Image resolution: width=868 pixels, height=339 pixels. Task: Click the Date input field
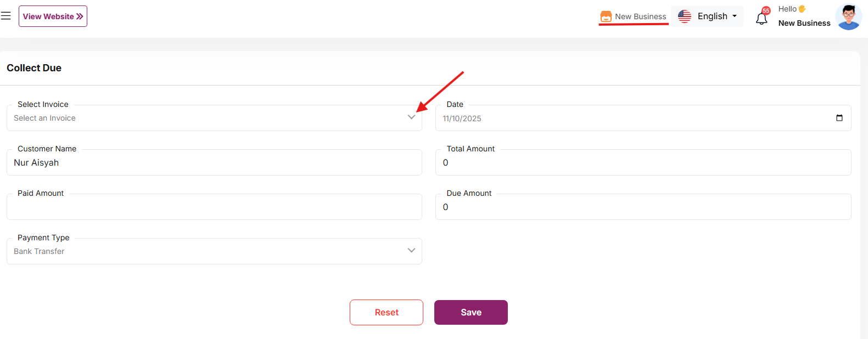631,118
